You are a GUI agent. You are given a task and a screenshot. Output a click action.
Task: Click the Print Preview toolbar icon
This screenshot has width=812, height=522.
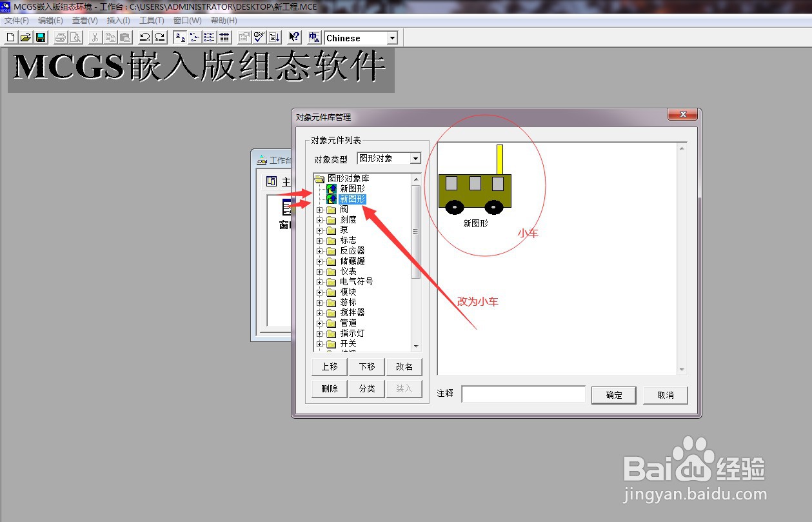click(x=75, y=37)
